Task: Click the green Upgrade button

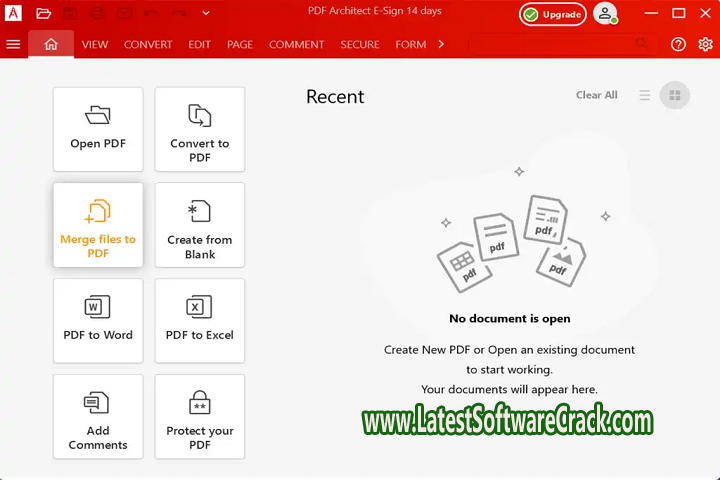Action: [x=553, y=15]
